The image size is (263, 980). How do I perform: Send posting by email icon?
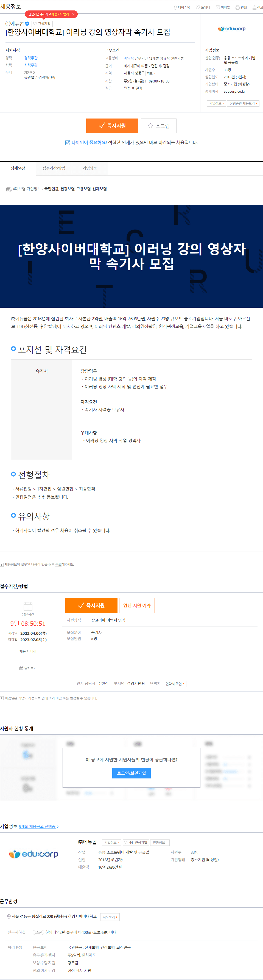tap(223, 7)
